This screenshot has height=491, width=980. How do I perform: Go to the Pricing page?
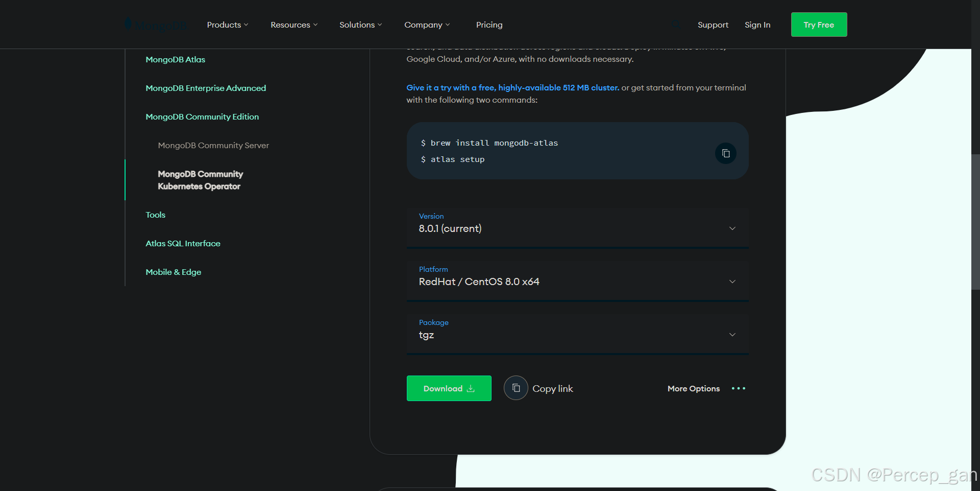point(489,25)
